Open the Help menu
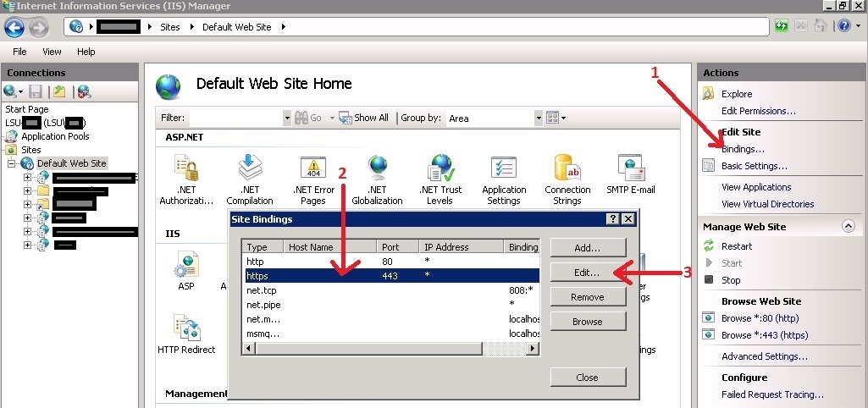Viewport: 868px width, 408px height. (x=86, y=52)
